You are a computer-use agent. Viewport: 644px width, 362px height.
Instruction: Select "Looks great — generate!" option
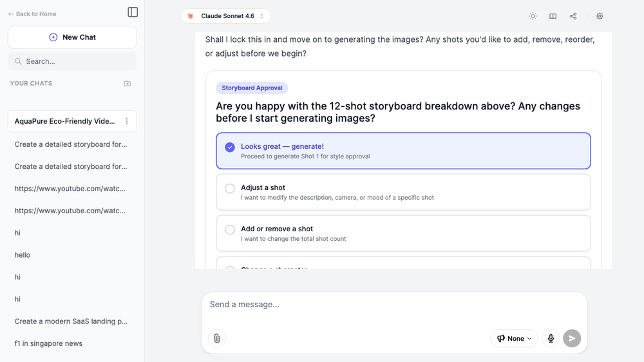(x=403, y=151)
